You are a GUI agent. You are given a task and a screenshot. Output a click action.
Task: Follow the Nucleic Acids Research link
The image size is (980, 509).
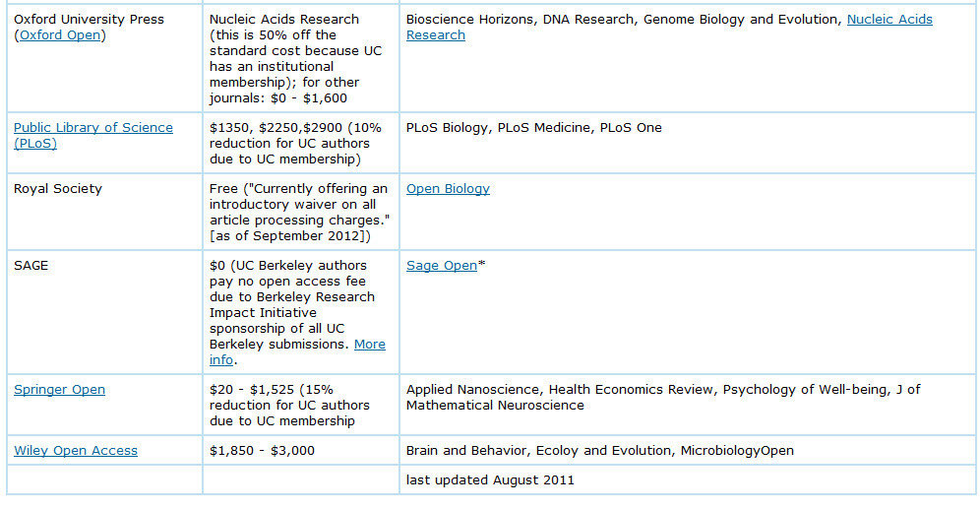889,20
